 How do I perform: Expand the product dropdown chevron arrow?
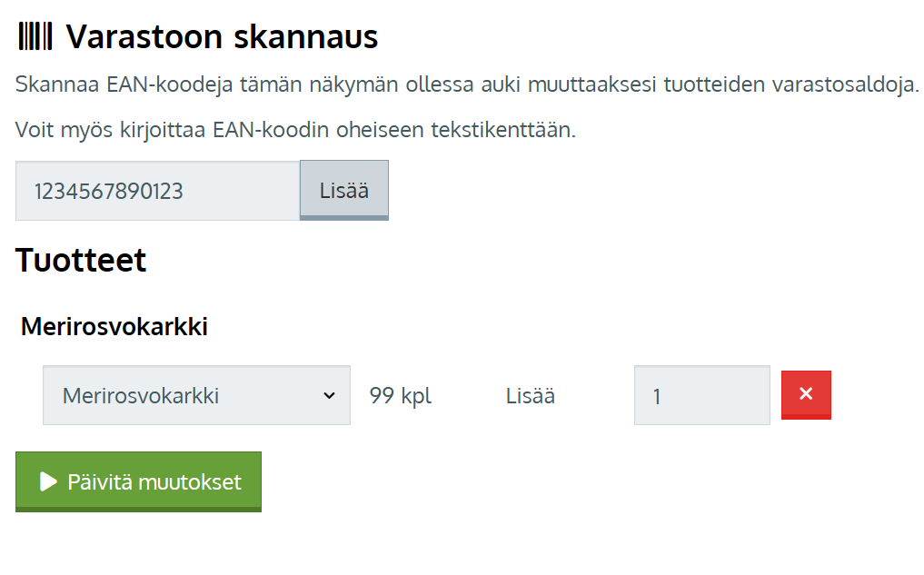click(x=329, y=395)
